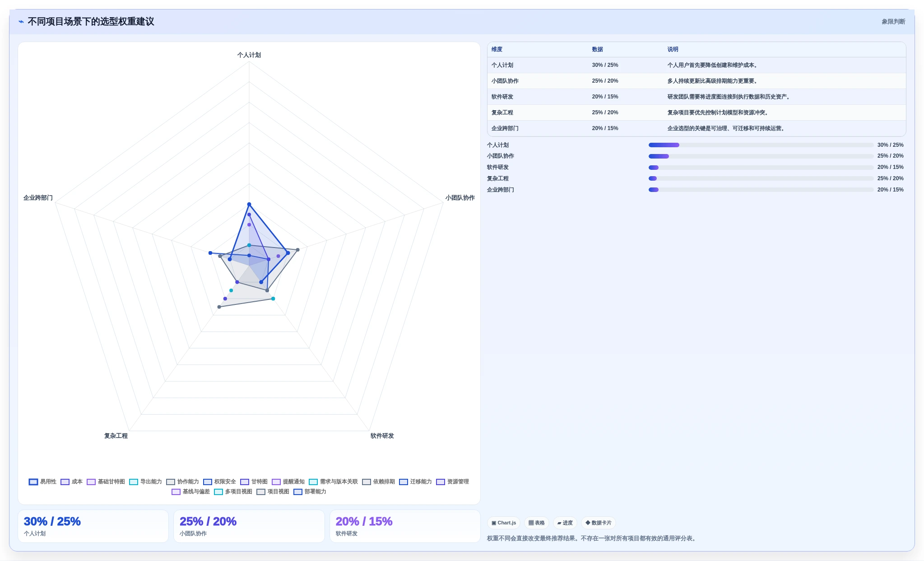This screenshot has width=924, height=561.
Task: Toggle the 权限安全 legend series
Action: pos(220,482)
